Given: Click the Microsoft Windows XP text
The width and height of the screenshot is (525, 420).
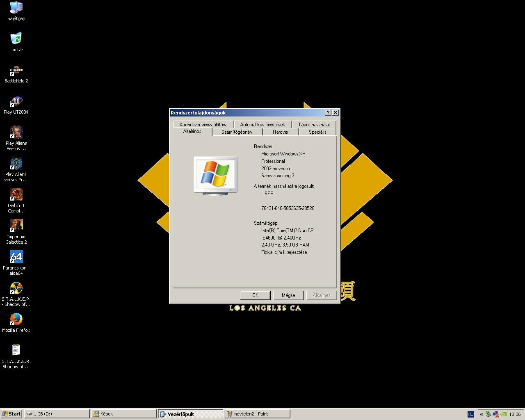Looking at the screenshot, I should click(283, 154).
